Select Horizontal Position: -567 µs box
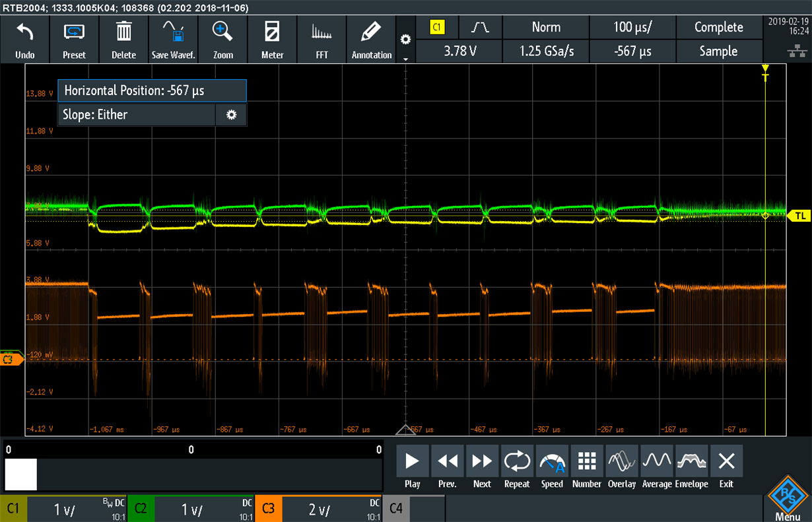 pos(152,91)
